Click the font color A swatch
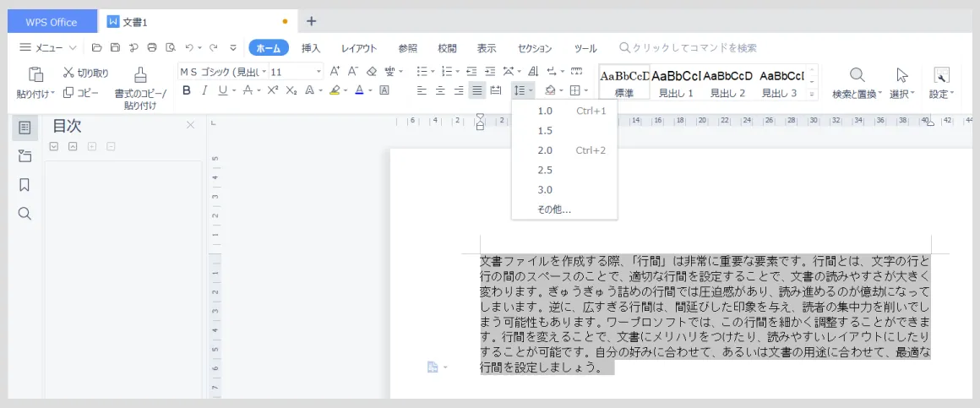The width and height of the screenshot is (980, 408). (x=359, y=90)
